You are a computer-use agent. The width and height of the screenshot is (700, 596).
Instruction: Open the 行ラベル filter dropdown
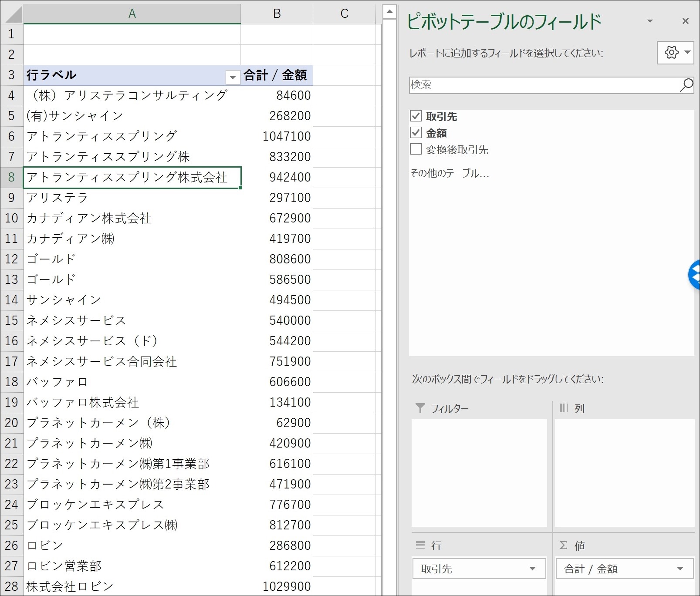point(233,77)
